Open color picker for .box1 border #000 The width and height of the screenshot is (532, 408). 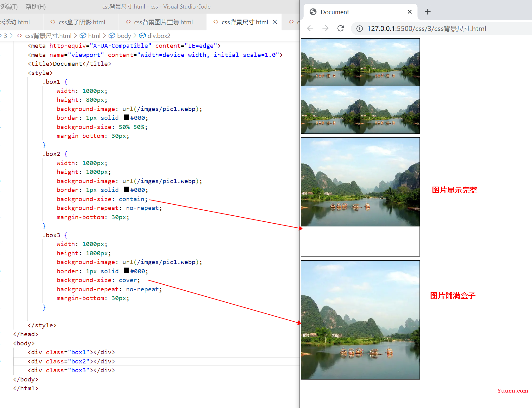point(126,117)
